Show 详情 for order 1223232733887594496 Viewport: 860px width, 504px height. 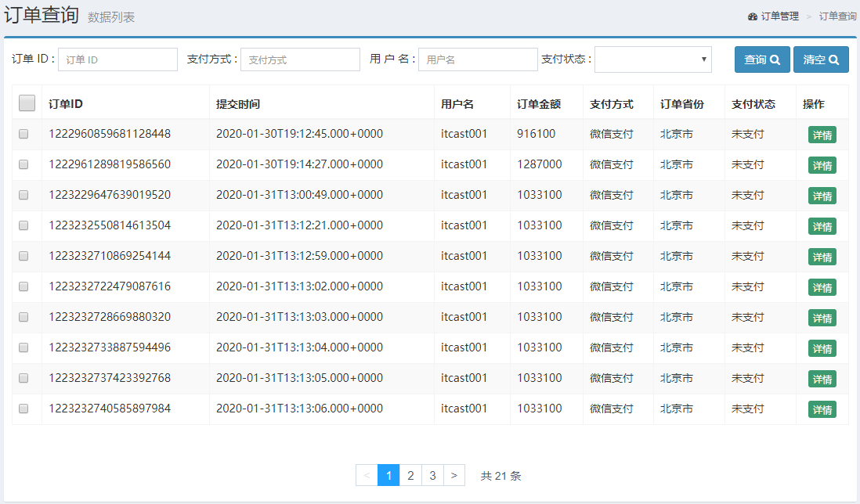(x=822, y=348)
